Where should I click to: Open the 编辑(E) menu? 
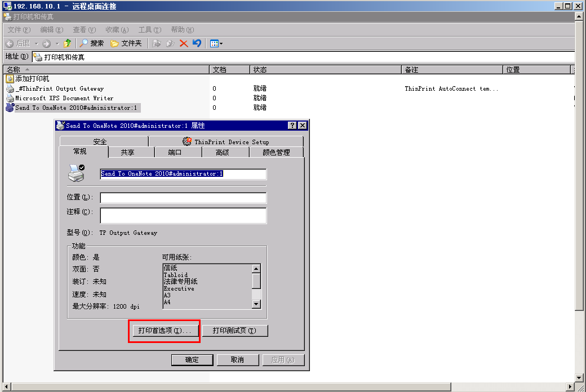pyautogui.click(x=52, y=30)
